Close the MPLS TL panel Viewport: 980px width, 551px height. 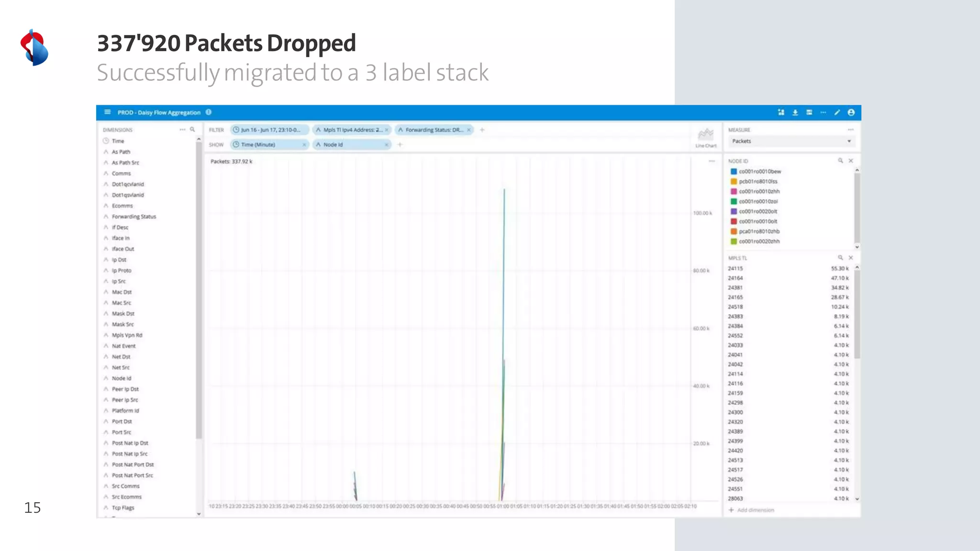(x=851, y=257)
